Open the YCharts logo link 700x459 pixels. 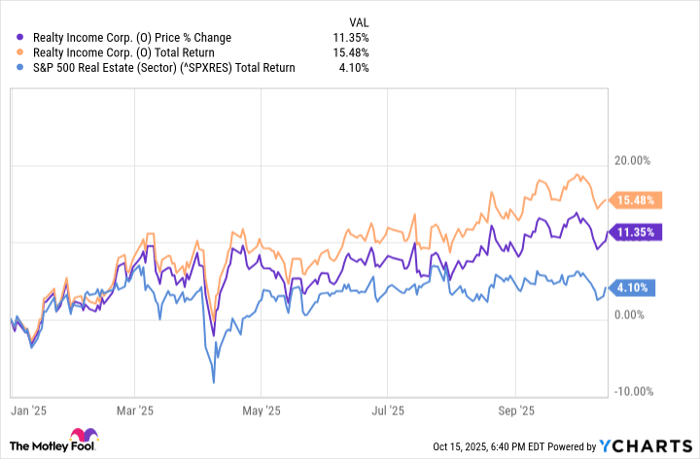point(642,445)
